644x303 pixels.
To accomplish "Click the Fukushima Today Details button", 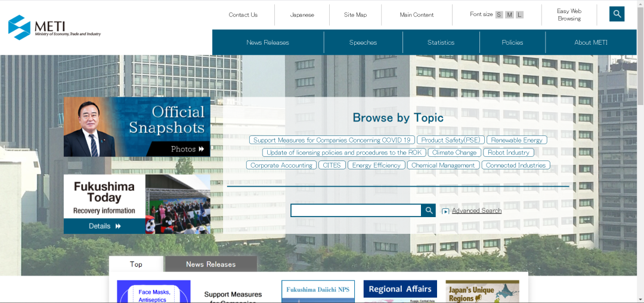I will (104, 226).
